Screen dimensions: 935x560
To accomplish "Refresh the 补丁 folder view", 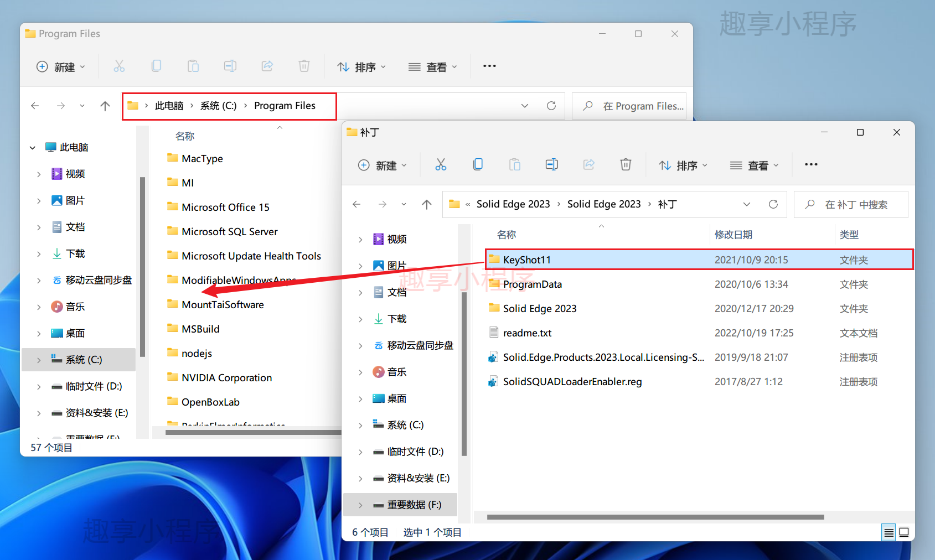I will coord(773,204).
